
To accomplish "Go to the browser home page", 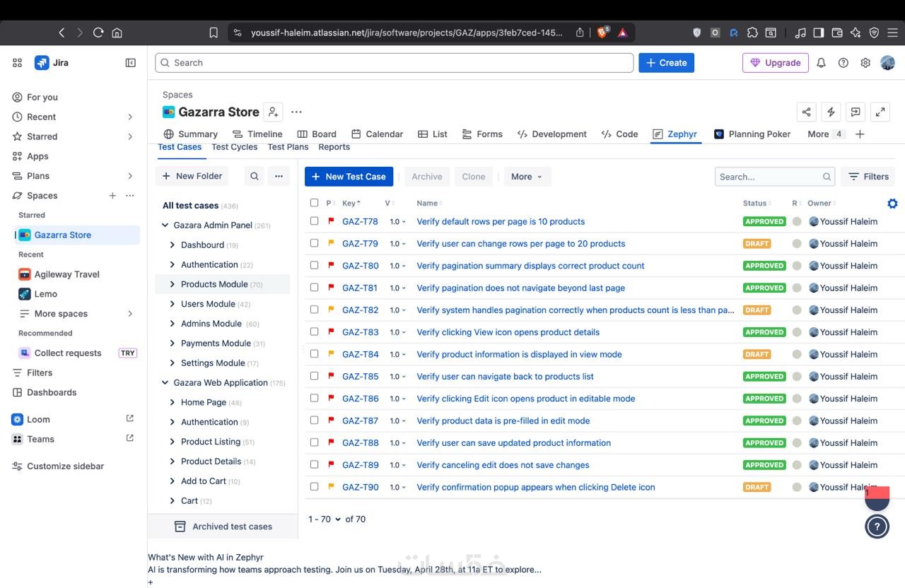I will click(x=117, y=33).
